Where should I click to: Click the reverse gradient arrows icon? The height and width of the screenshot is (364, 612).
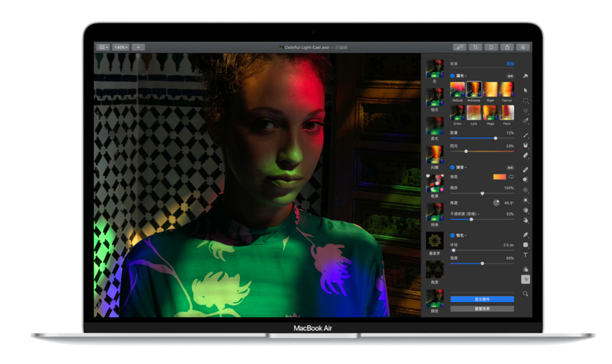(511, 177)
